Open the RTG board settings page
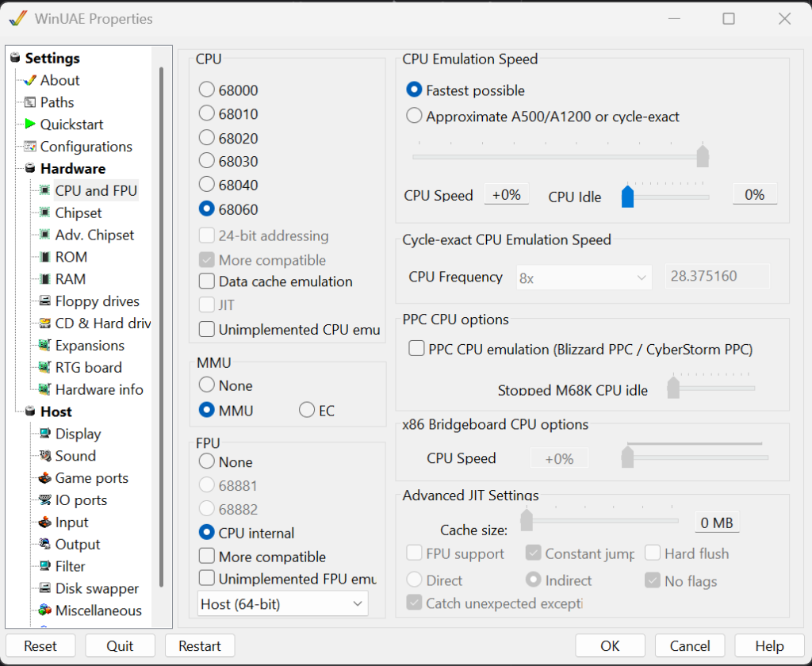This screenshot has height=666, width=812. tap(88, 368)
